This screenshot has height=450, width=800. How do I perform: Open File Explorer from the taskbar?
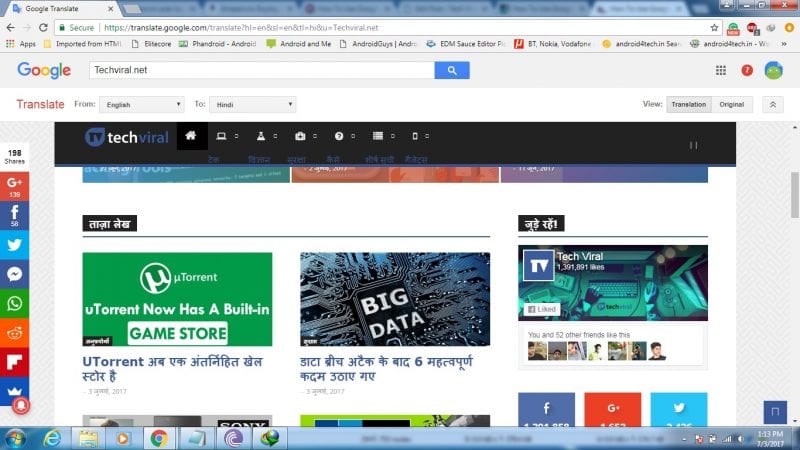click(x=88, y=438)
